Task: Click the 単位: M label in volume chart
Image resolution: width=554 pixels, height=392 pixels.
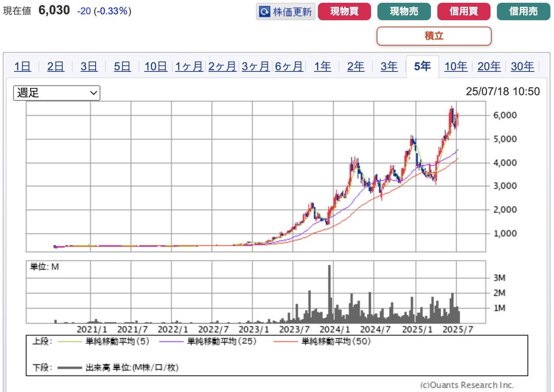Action: [44, 267]
